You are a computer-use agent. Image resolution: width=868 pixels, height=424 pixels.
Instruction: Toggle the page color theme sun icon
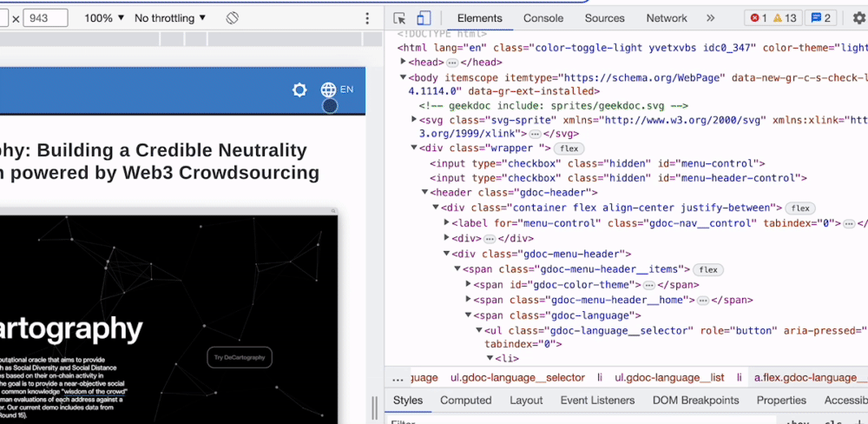point(299,89)
